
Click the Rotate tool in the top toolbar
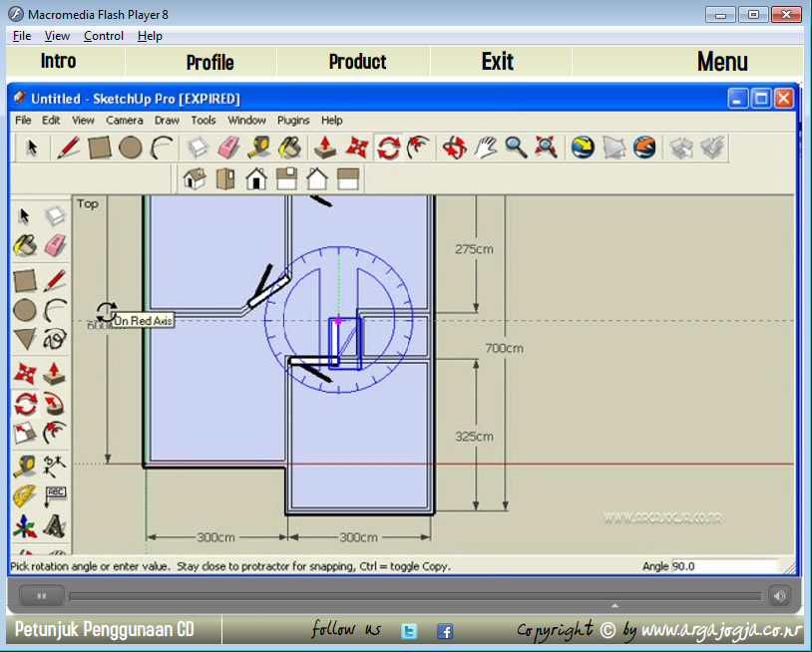click(x=388, y=148)
